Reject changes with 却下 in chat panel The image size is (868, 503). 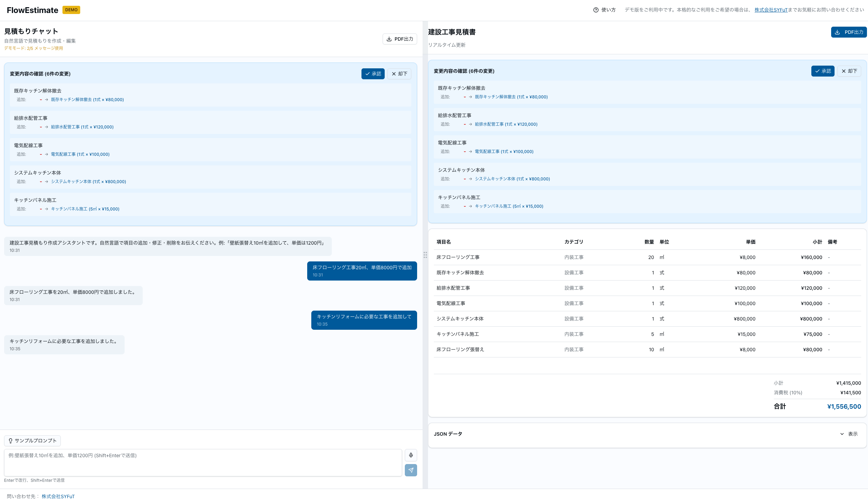pos(399,74)
